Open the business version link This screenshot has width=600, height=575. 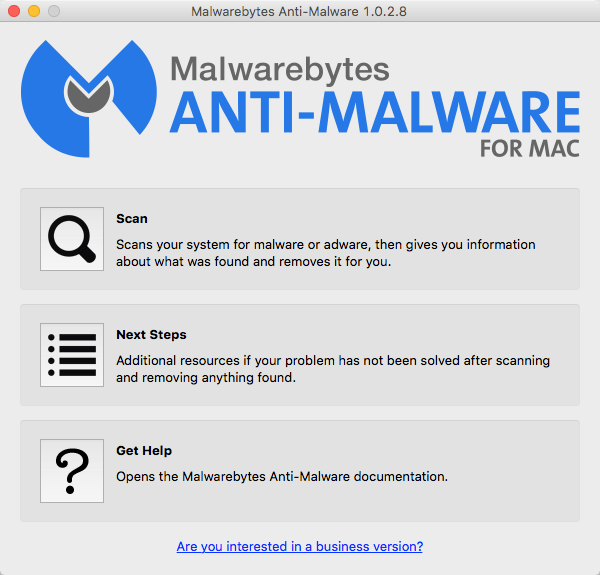[300, 546]
